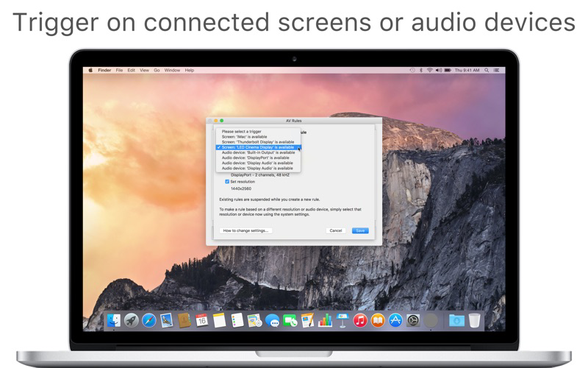
Task: Launch Safari from the dock
Action: coord(149,320)
